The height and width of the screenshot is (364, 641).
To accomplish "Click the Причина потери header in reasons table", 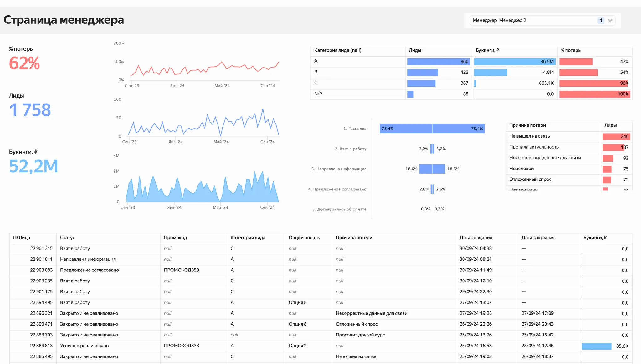I will (528, 125).
